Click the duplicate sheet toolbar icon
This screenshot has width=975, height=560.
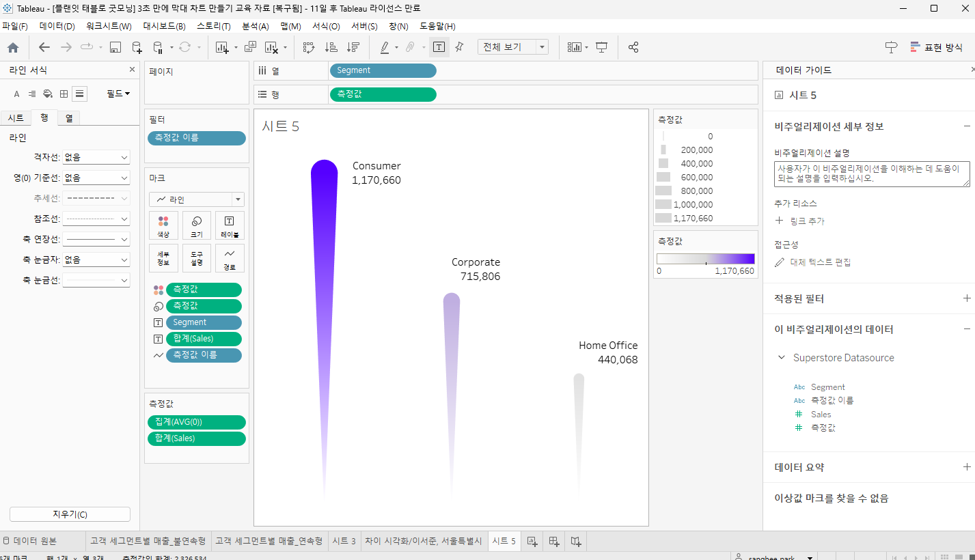[250, 47]
